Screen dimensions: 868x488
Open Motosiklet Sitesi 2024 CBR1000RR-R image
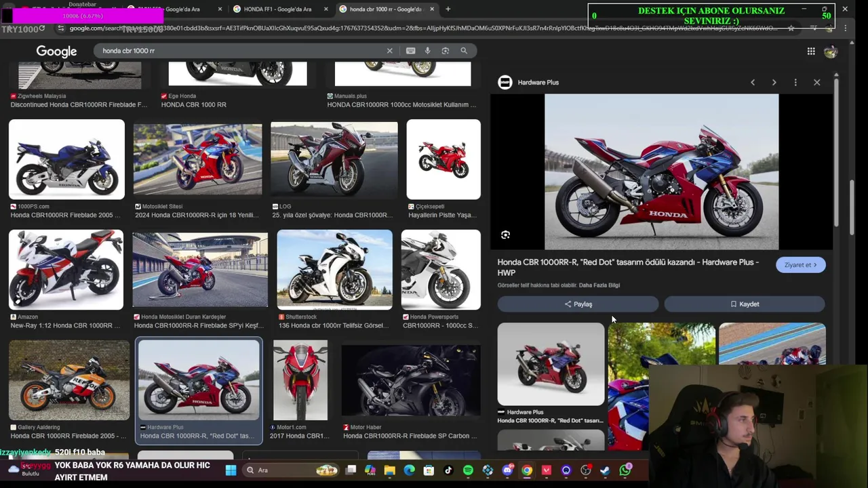[197, 159]
